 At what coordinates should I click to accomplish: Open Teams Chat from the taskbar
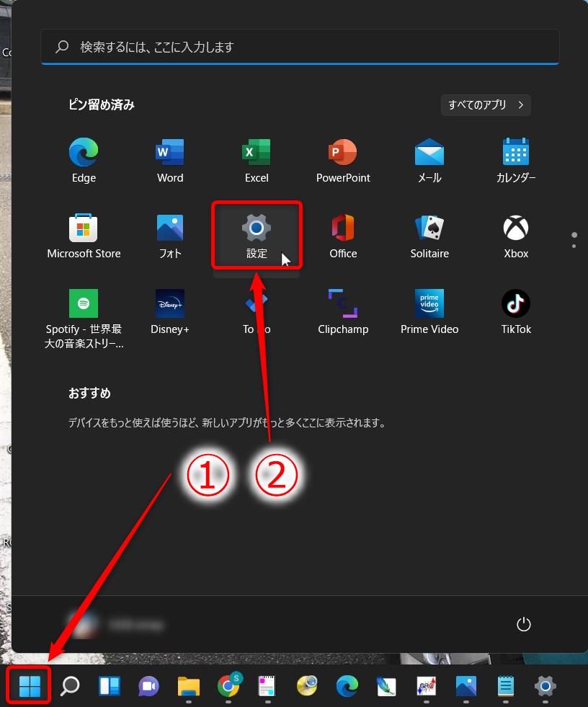(148, 686)
